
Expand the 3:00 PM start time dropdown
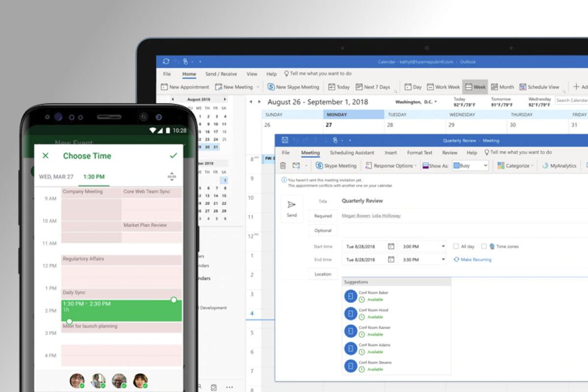(x=443, y=246)
